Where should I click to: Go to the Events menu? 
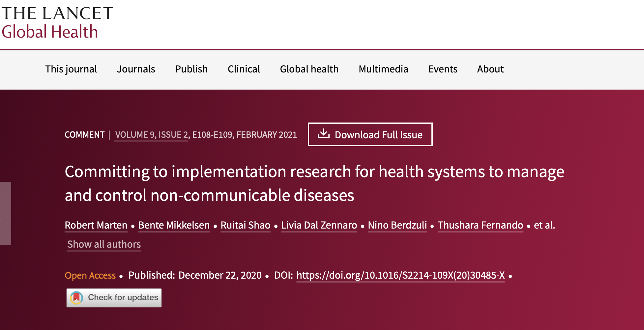point(443,69)
